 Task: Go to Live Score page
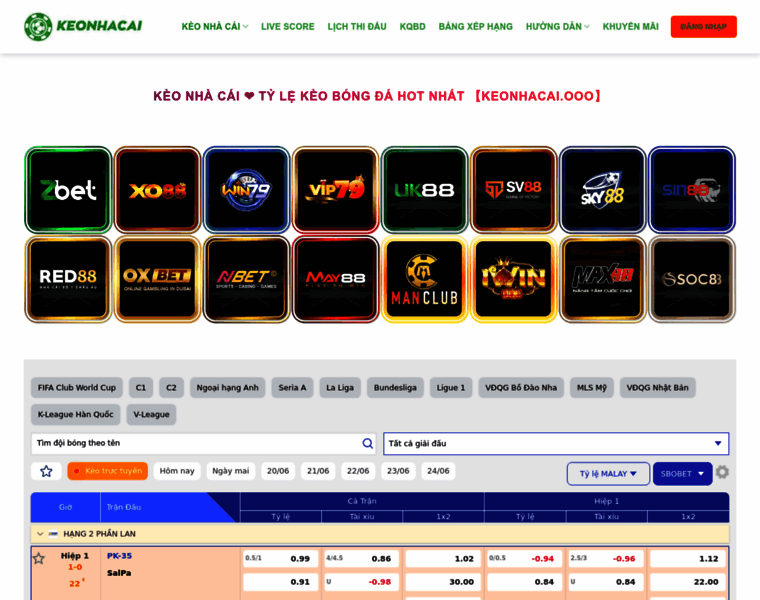(287, 27)
